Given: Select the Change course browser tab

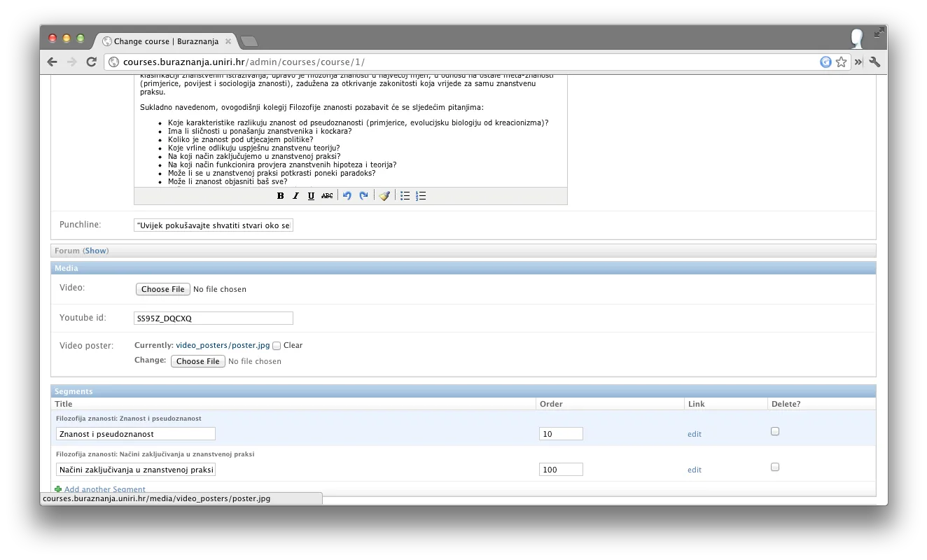Looking at the screenshot, I should point(165,41).
